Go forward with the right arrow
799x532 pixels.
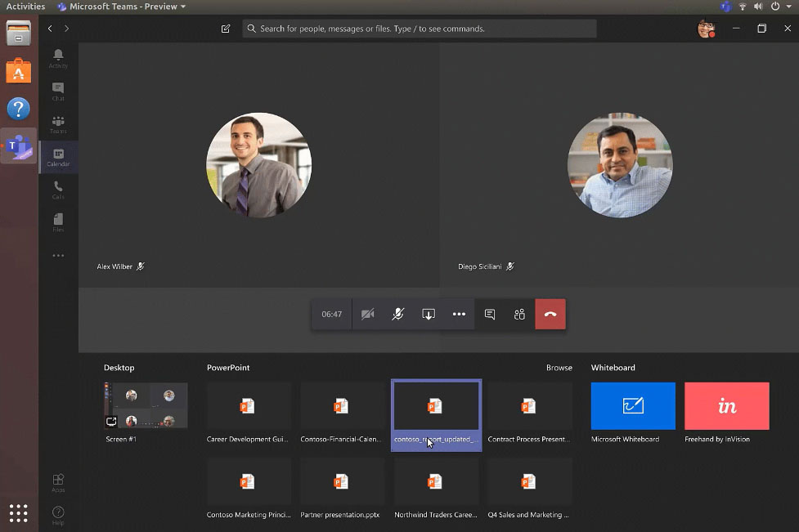pyautogui.click(x=67, y=29)
